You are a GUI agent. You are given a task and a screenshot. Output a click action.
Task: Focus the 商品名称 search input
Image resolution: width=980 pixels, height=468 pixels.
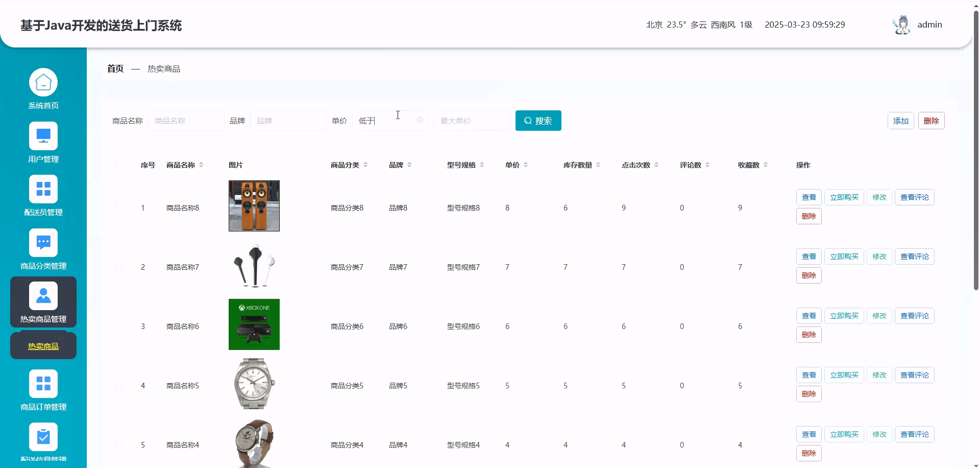[186, 121]
